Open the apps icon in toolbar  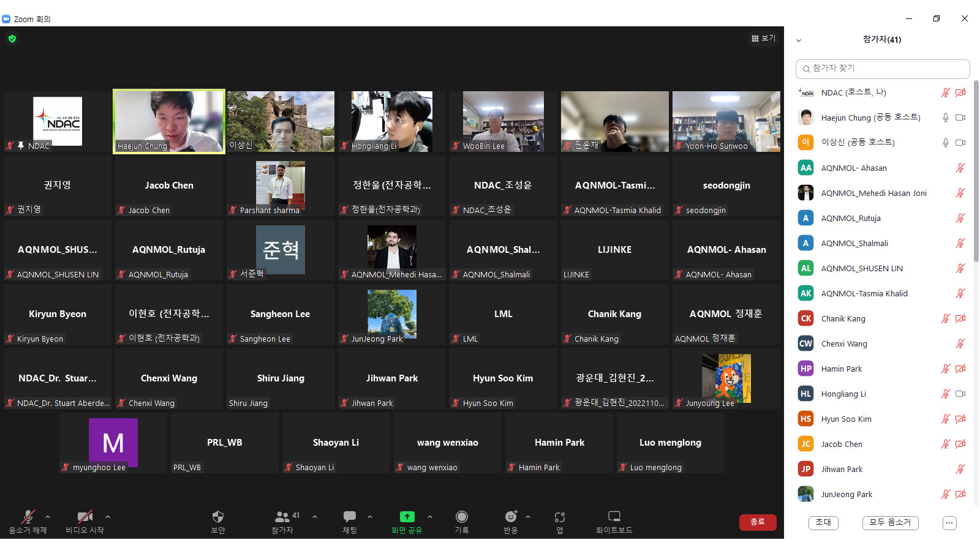(x=560, y=517)
